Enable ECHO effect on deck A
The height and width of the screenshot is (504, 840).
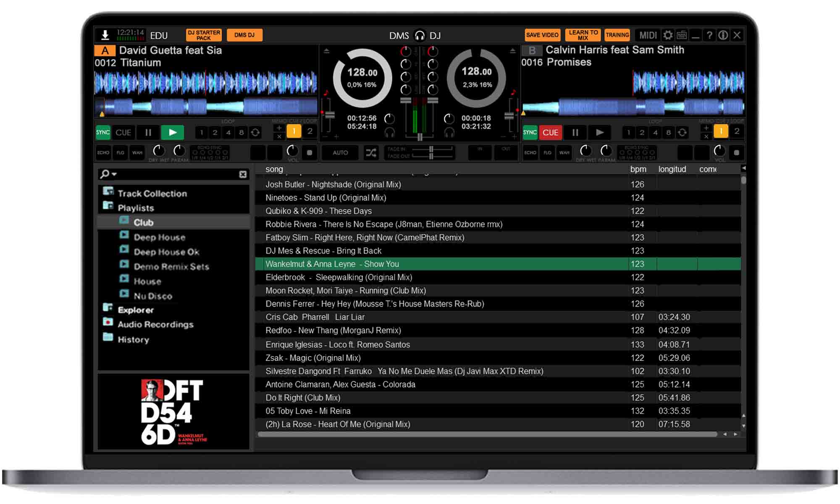pos(103,152)
